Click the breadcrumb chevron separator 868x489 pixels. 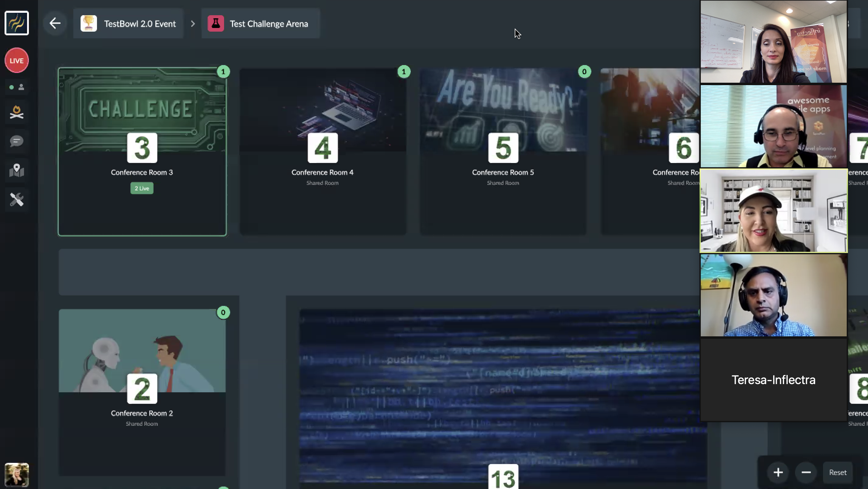[x=193, y=24]
